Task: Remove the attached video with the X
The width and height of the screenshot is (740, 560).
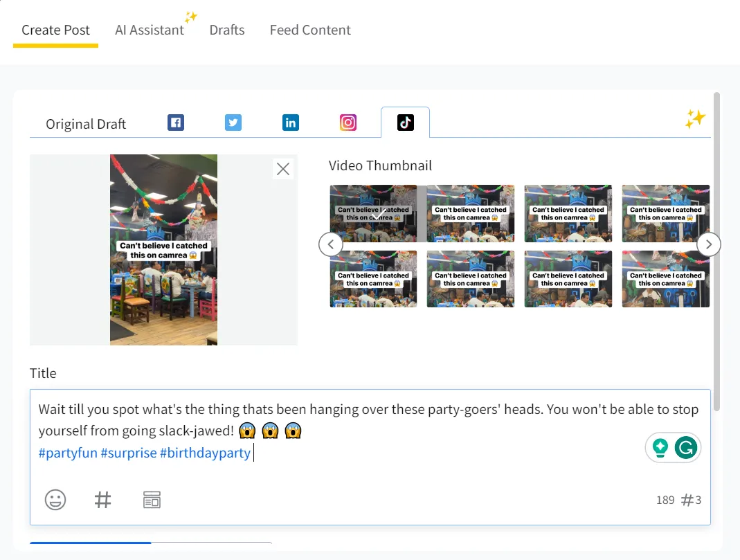Action: click(x=282, y=168)
